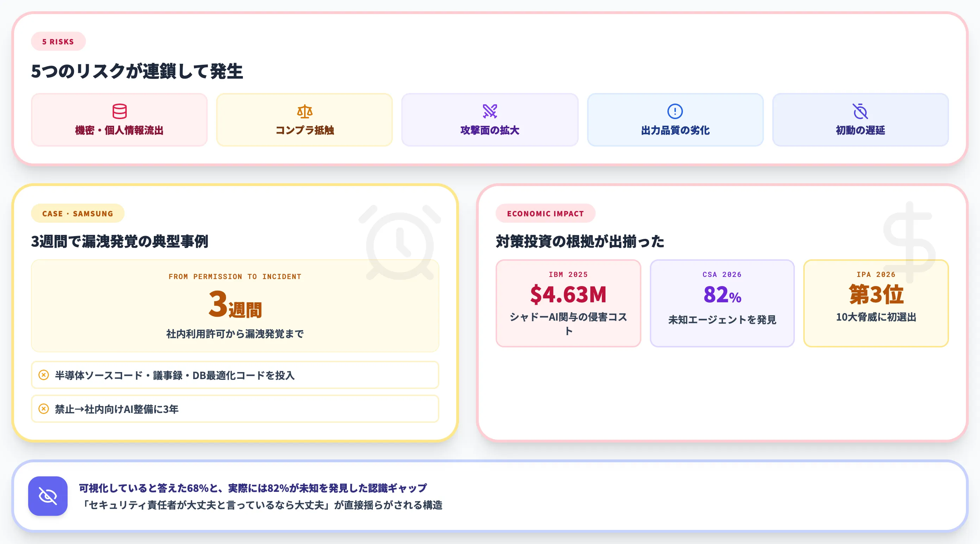
Task: Open the 攻撃面の拡大 risk card
Action: [490, 120]
